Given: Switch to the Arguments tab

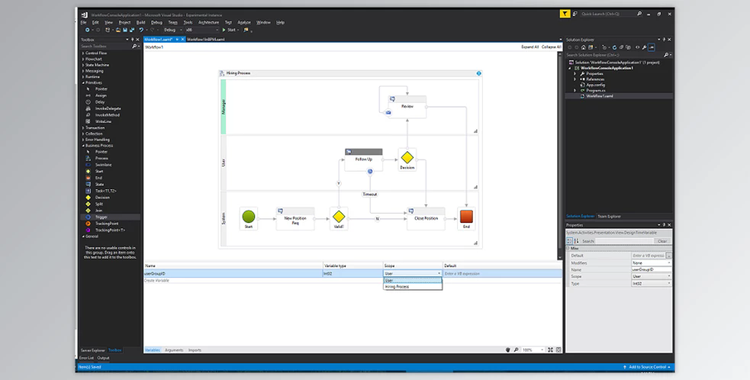Looking at the screenshot, I should 174,350.
